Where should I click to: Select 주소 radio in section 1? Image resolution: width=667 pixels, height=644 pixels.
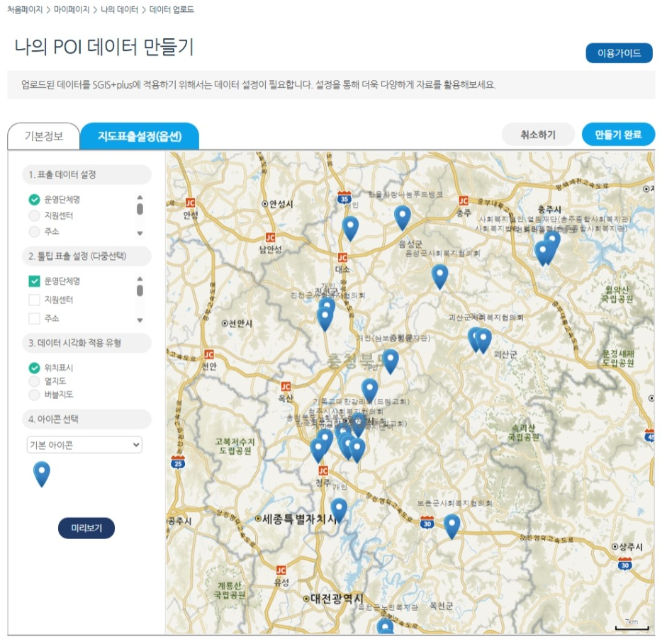point(35,232)
